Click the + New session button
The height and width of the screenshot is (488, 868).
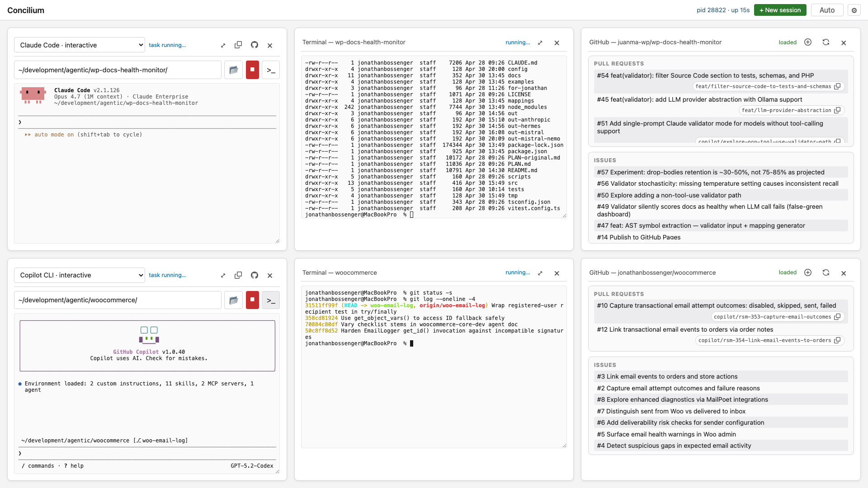[780, 10]
